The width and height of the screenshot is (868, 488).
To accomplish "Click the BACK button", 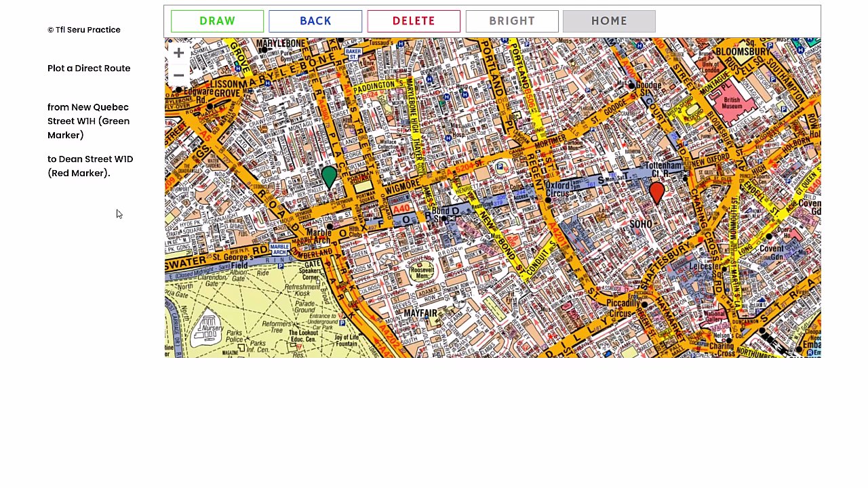I will [315, 21].
